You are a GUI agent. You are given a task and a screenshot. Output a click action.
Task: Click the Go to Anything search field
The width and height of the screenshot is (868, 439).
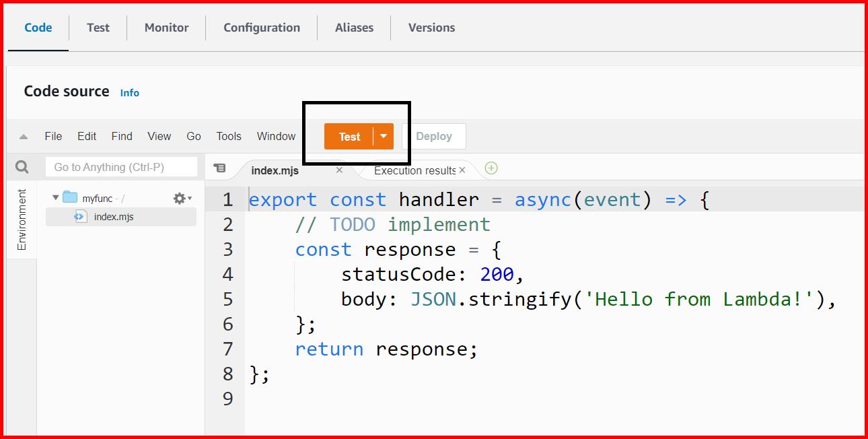click(121, 166)
